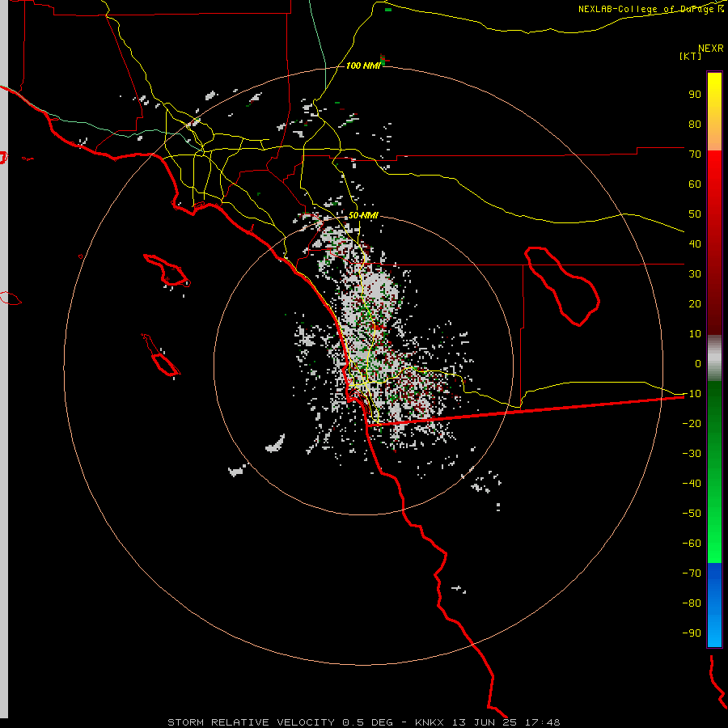
Task: Select the 50 value on the velocity scale
Action: coord(695,214)
